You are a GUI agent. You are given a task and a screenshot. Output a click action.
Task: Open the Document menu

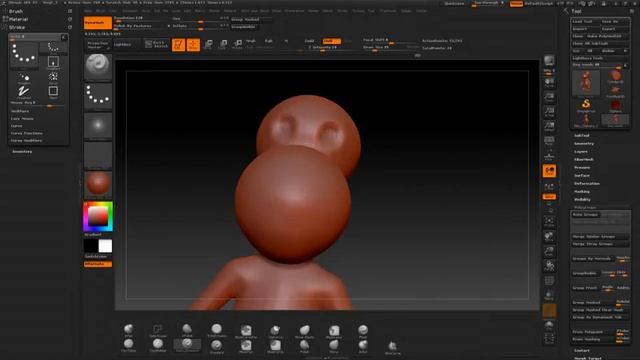pyautogui.click(x=130, y=11)
